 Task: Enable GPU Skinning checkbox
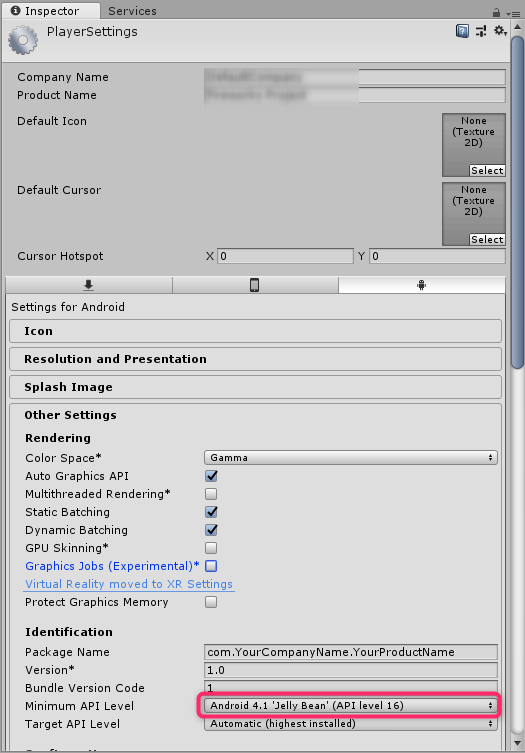pyautogui.click(x=211, y=548)
